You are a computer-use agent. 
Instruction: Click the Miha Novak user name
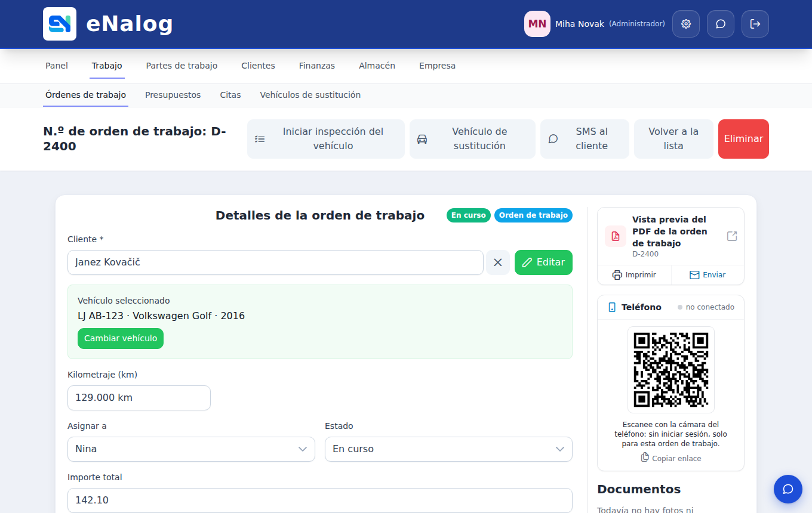tap(580, 24)
